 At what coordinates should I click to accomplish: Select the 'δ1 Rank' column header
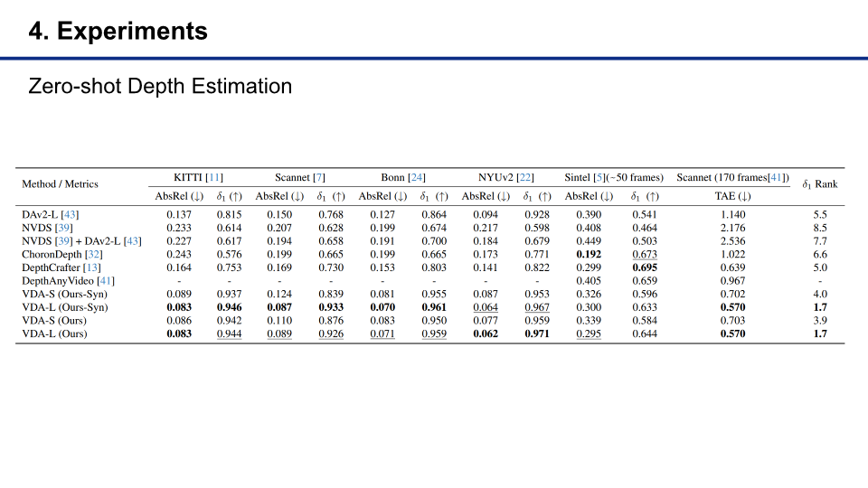click(820, 184)
